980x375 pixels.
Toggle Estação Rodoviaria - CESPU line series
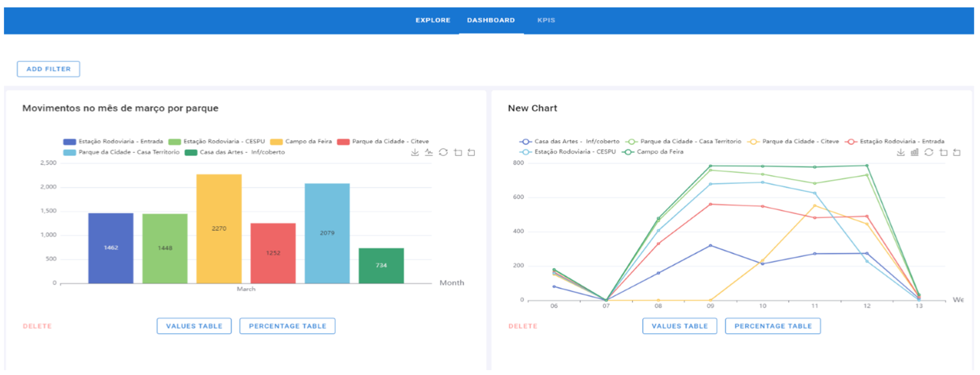pos(567,152)
